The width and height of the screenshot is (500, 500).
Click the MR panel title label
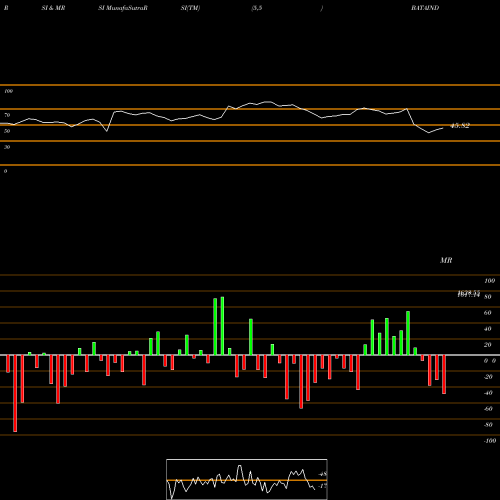446,260
